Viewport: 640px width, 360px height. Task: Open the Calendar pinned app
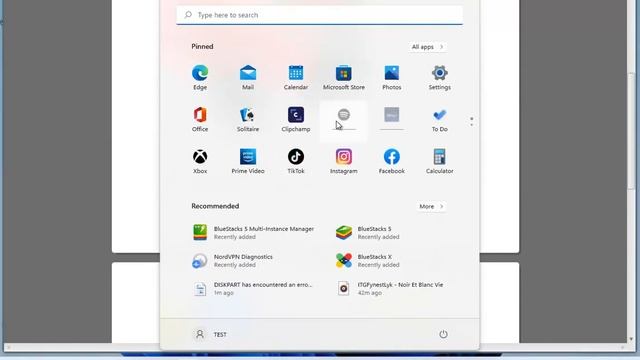tap(296, 78)
